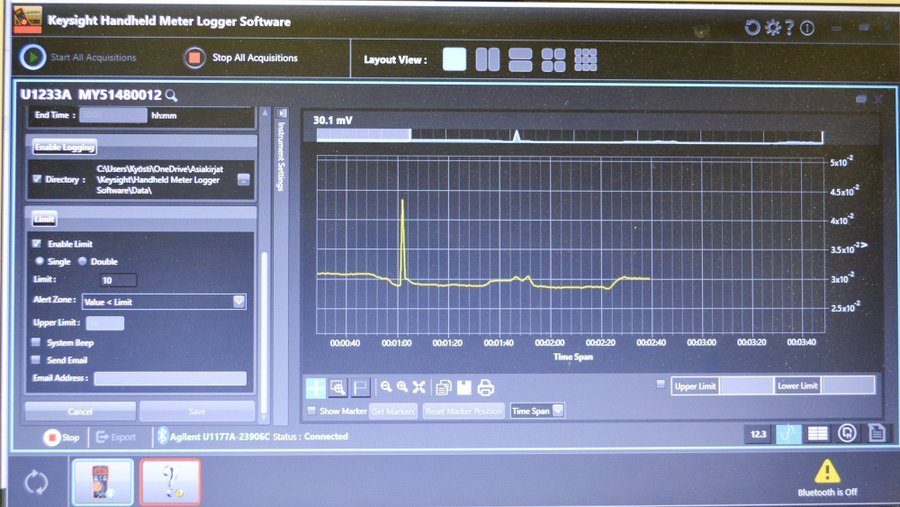
Task: Open the Time Span dropdown
Action: 557,410
